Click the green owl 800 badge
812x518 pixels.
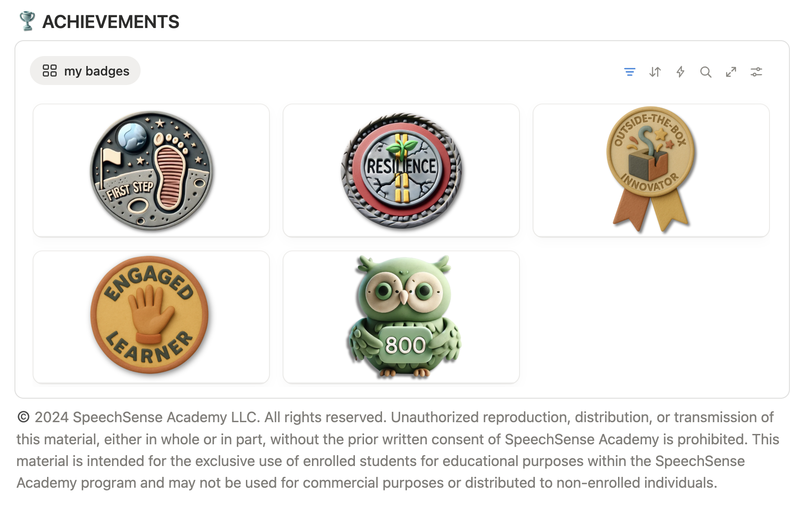point(401,316)
